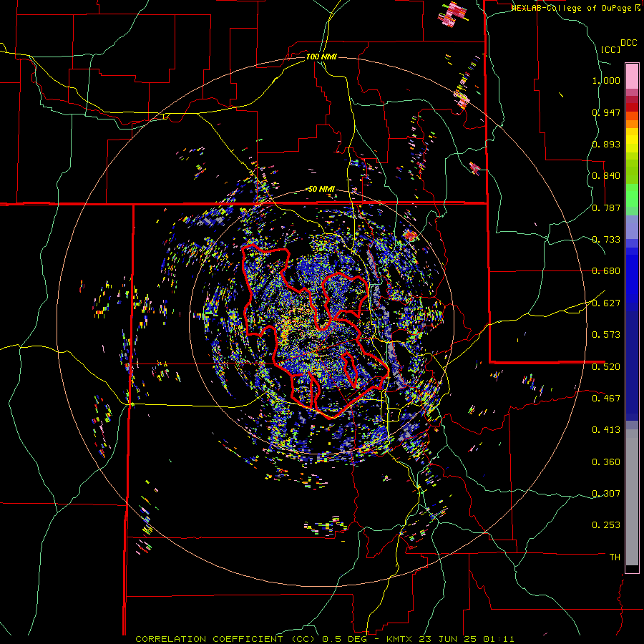Select the 0.253 scale value

(x=606, y=525)
